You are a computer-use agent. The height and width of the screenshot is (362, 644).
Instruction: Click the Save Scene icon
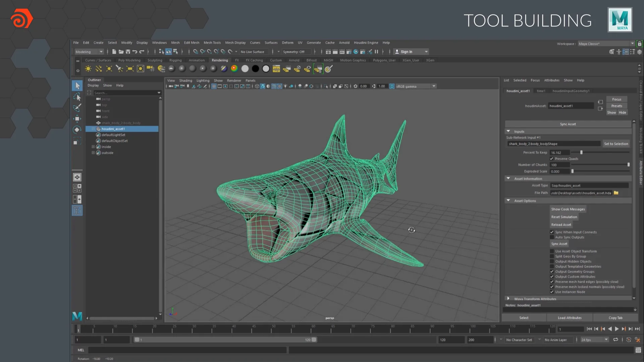click(x=128, y=52)
